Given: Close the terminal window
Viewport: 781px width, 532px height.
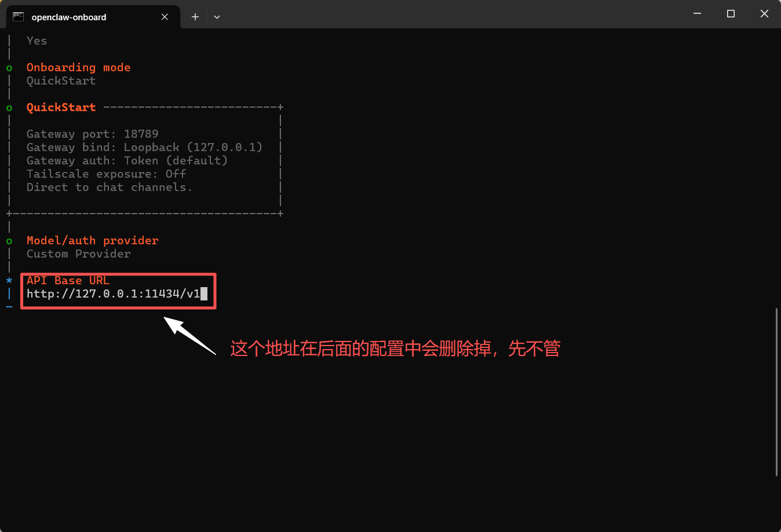Looking at the screenshot, I should point(764,13).
